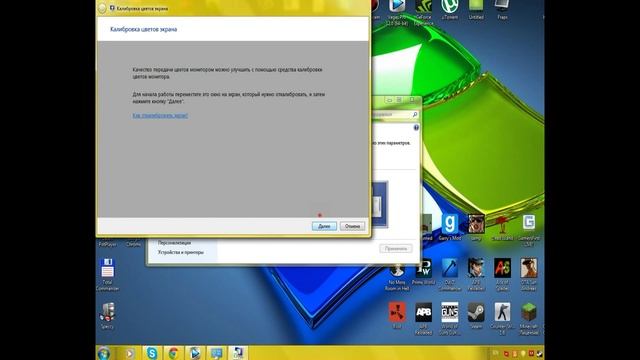Viewport: 640px width, 360px height.
Task: Click the help question mark icon in background window
Action: 416,128
